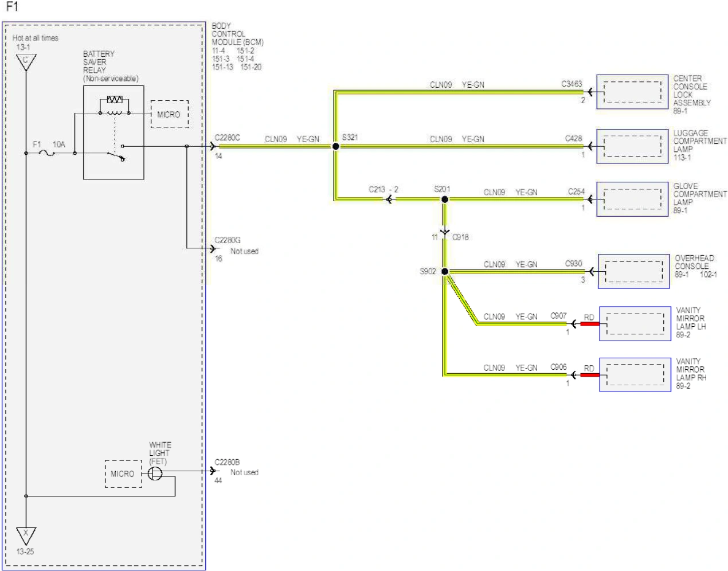
Task: Click the 'CENTER CONSOLE LOCK ASSEMBLY' label
Action: point(691,91)
